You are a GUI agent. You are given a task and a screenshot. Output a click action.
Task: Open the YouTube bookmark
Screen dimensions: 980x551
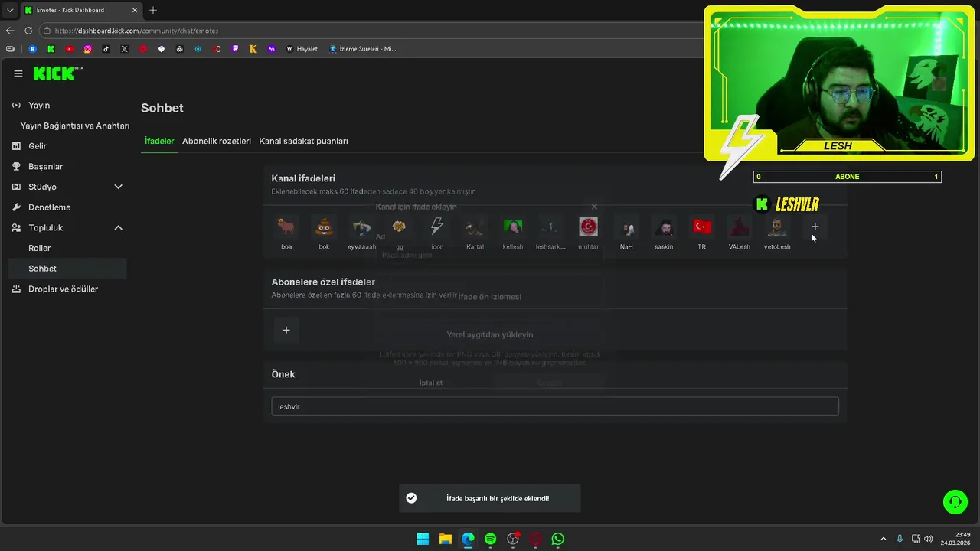pyautogui.click(x=69, y=49)
